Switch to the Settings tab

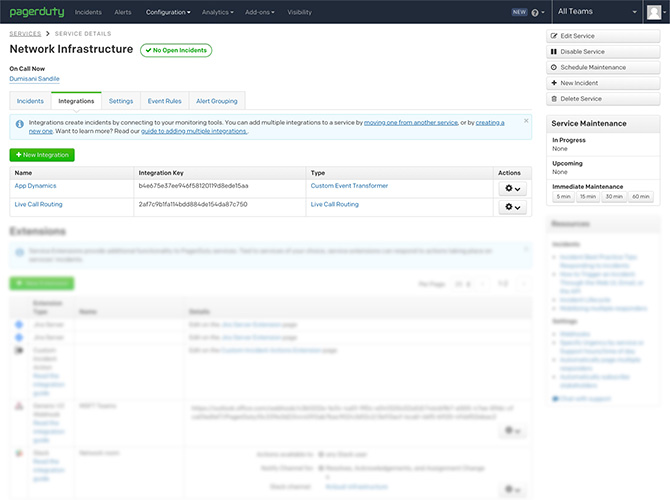point(121,101)
